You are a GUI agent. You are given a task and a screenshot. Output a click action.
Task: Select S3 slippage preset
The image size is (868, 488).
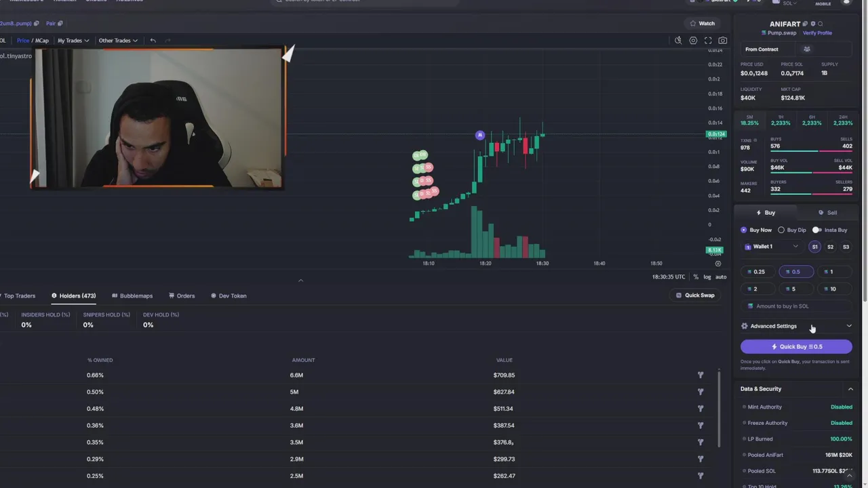(x=846, y=247)
